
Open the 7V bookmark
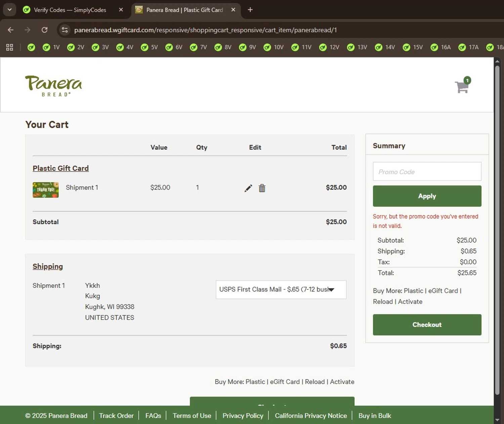pyautogui.click(x=198, y=47)
